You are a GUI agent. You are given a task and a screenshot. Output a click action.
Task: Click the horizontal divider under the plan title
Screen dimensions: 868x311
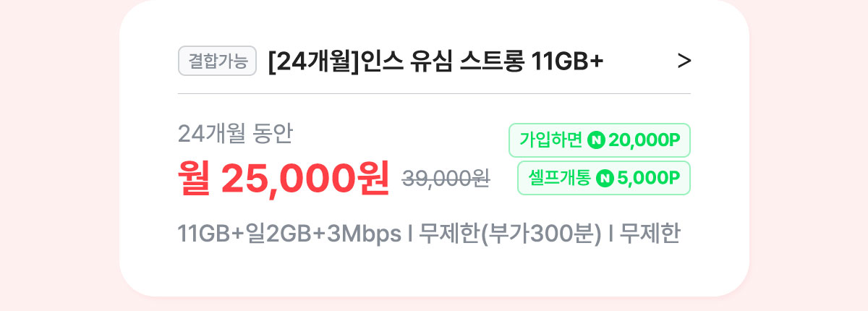(434, 94)
